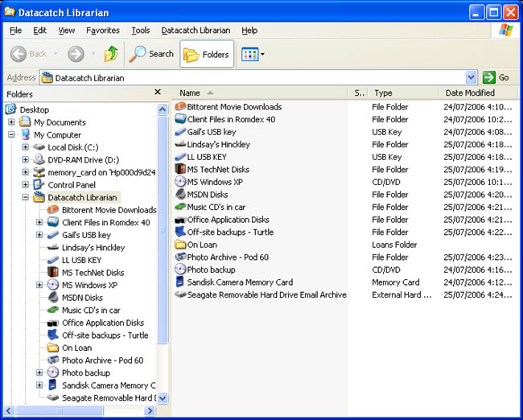
Task: Click the Photo backup disc icon in list
Action: click(x=180, y=270)
